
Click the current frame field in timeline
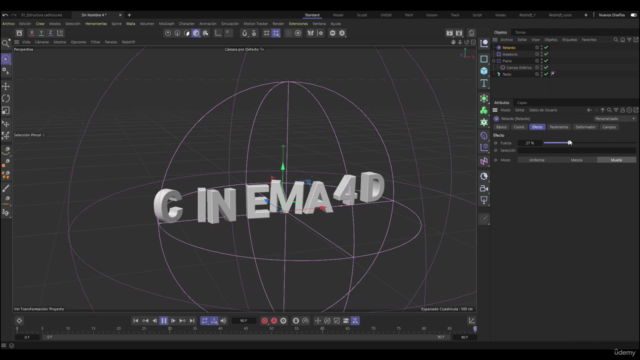click(244, 321)
